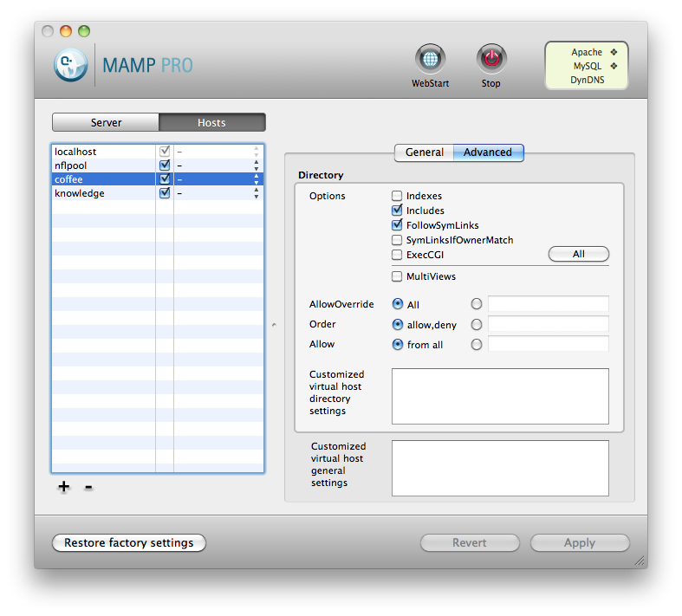This screenshot has width=682, height=616.
Task: Click the MAMP PRO elephant logo
Action: 69,65
